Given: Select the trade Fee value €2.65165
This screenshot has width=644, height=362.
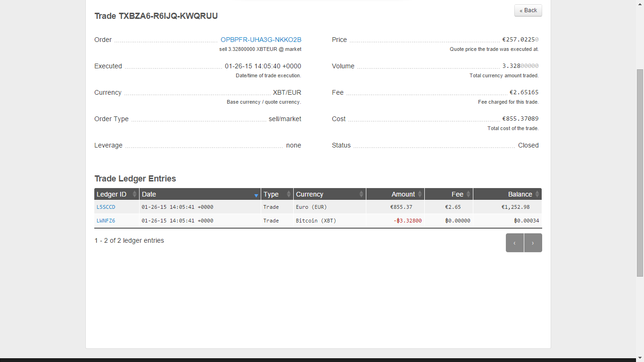Looking at the screenshot, I should pyautogui.click(x=524, y=92).
